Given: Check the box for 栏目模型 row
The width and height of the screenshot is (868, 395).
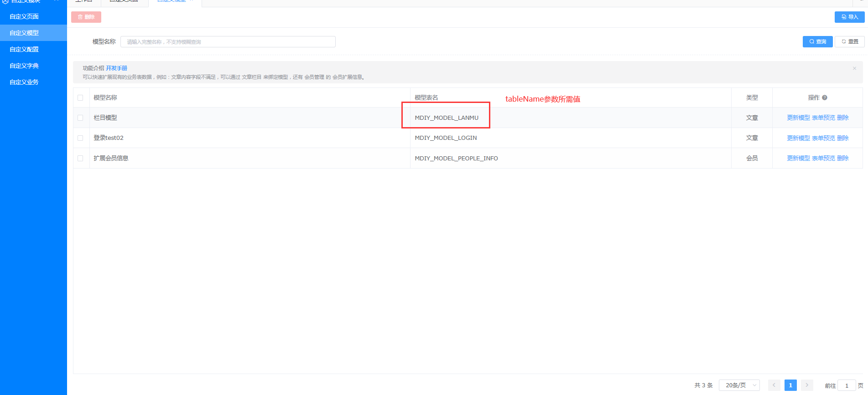Looking at the screenshot, I should [80, 118].
